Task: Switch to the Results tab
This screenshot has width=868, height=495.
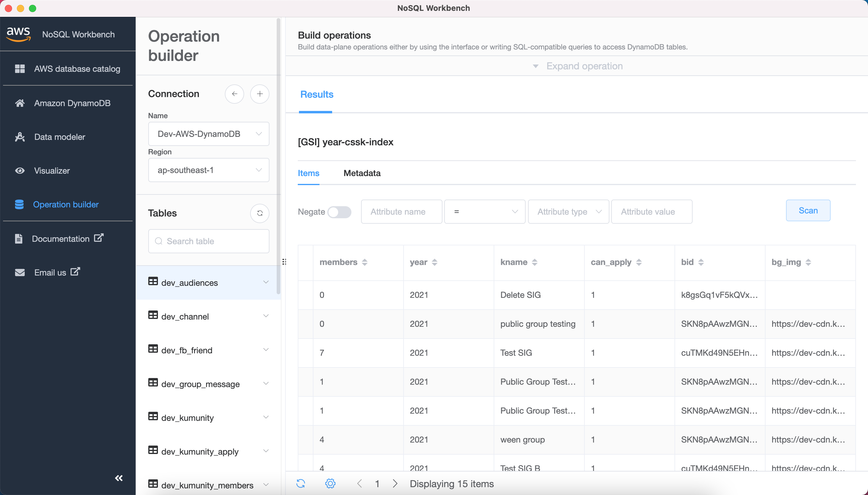Action: point(317,94)
